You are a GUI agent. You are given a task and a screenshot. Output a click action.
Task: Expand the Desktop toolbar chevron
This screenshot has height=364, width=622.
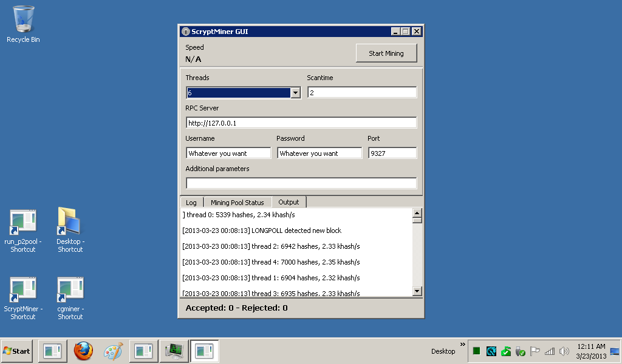(x=462, y=344)
